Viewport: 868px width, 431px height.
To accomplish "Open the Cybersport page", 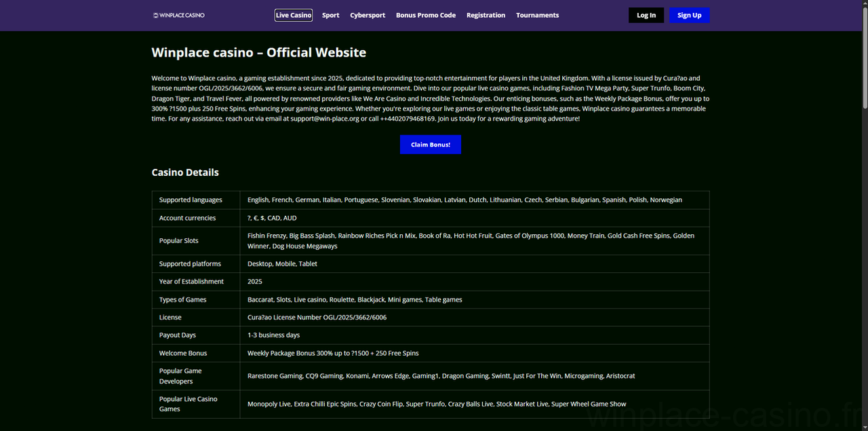I will 368,15.
